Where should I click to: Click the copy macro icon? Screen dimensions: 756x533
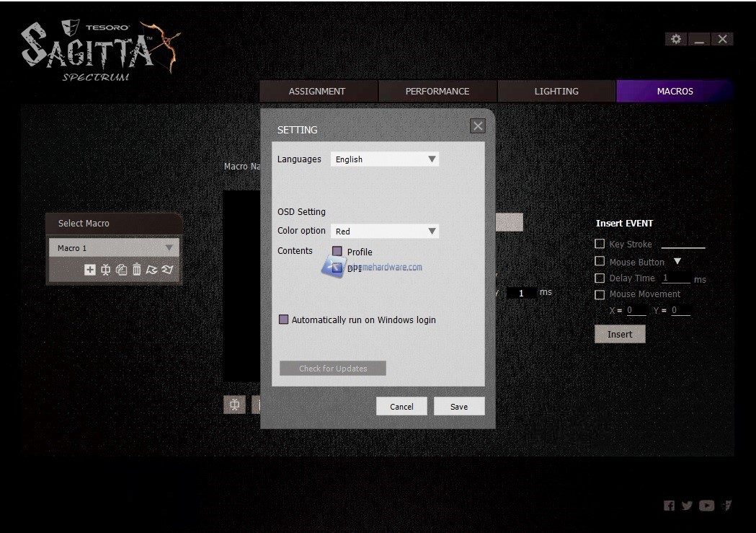click(x=121, y=270)
